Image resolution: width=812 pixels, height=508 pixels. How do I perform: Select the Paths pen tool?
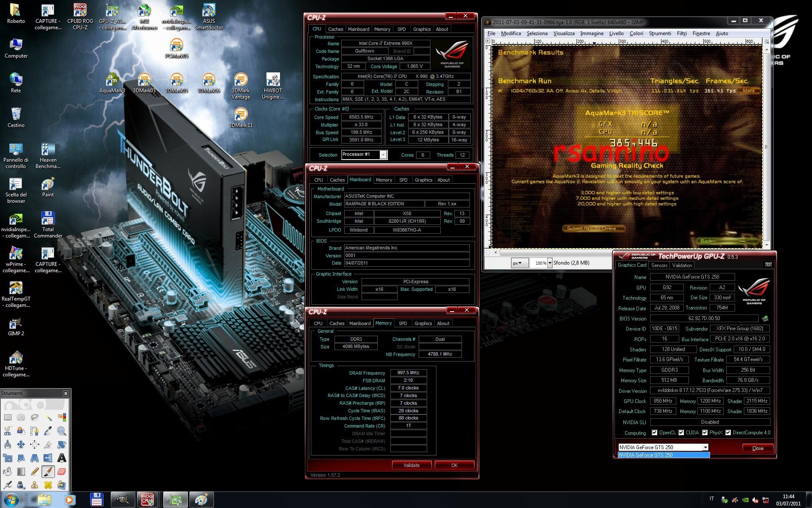[35, 431]
